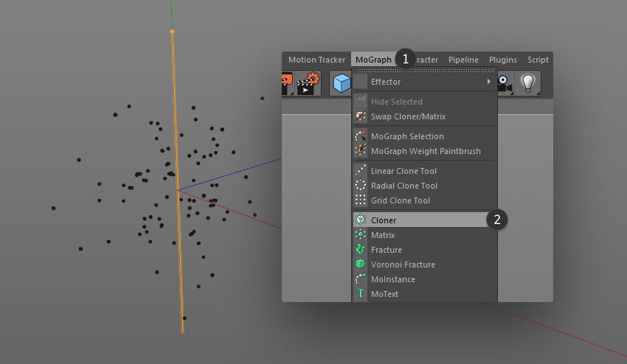The width and height of the screenshot is (627, 364).
Task: Open the Pipeline menu
Action: coord(463,60)
